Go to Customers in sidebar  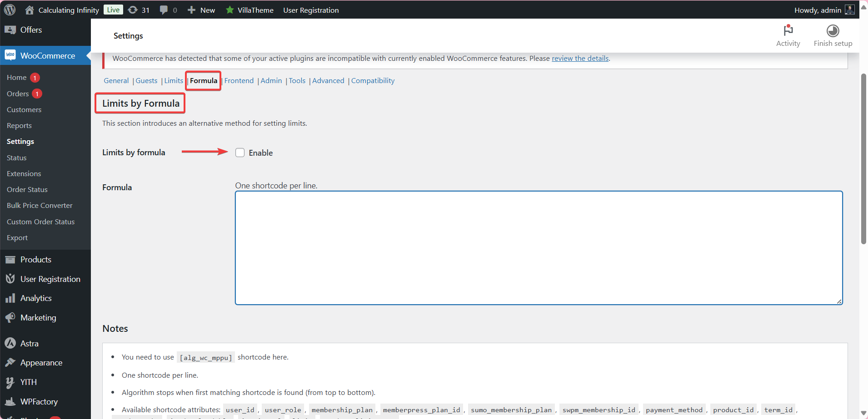[24, 109]
